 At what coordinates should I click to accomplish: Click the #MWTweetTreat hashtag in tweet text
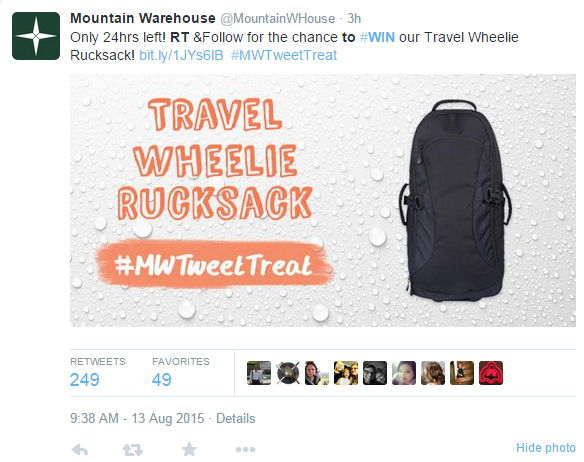pyautogui.click(x=284, y=55)
